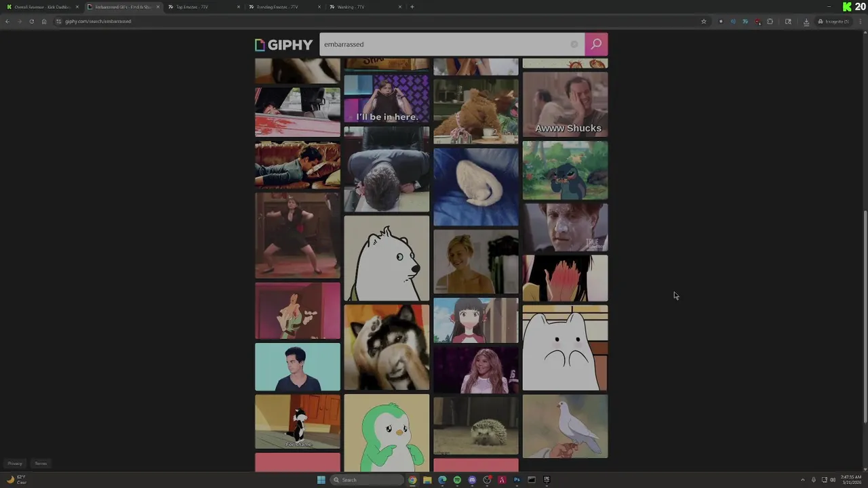Open the Sylvester For Shame GIF
This screenshot has width=868, height=488.
[297, 422]
